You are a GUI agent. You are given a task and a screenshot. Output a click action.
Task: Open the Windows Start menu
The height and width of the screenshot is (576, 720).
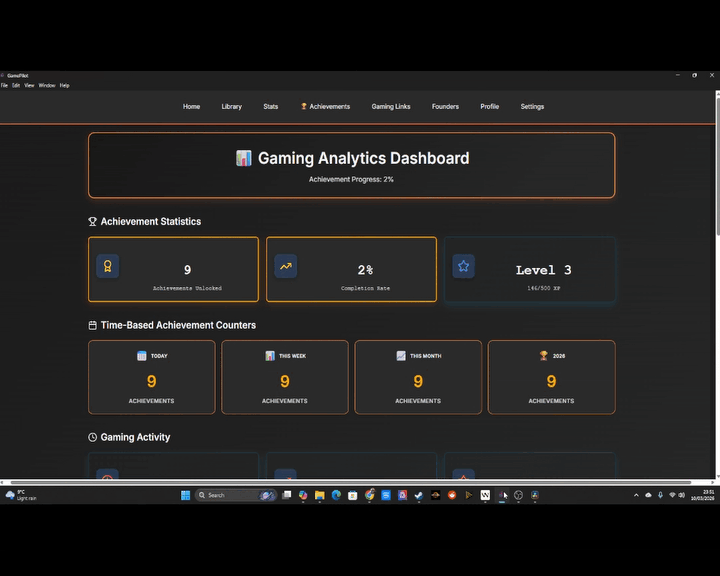coord(185,495)
